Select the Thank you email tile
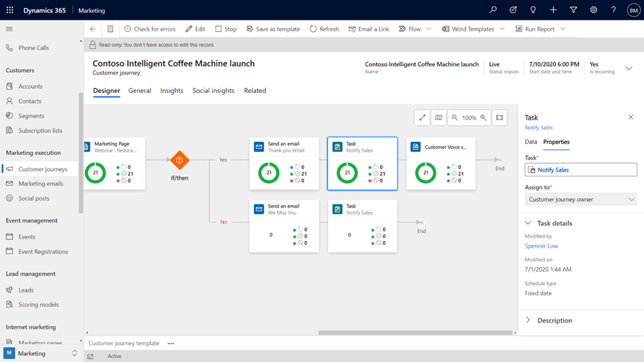This screenshot has height=362, width=644. pyautogui.click(x=284, y=164)
